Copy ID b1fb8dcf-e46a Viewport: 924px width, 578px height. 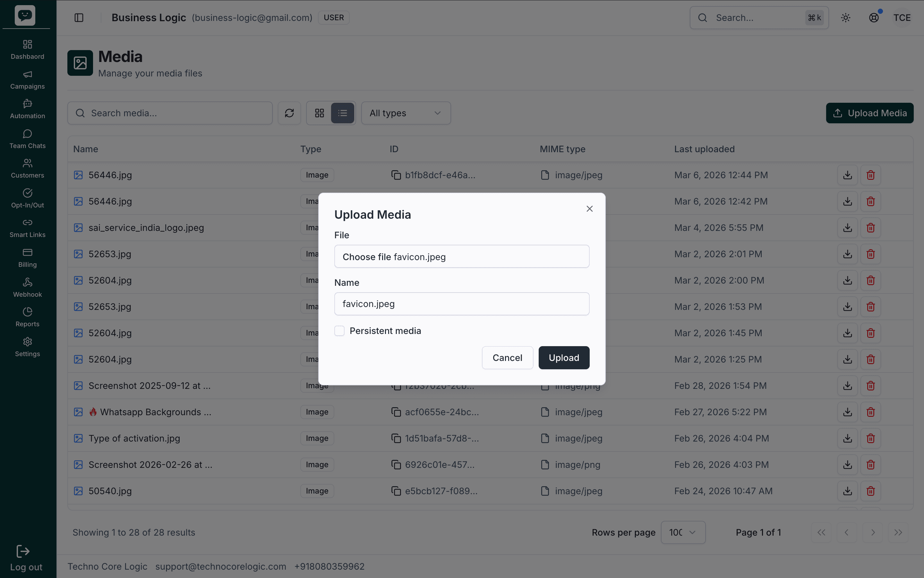[x=396, y=175]
